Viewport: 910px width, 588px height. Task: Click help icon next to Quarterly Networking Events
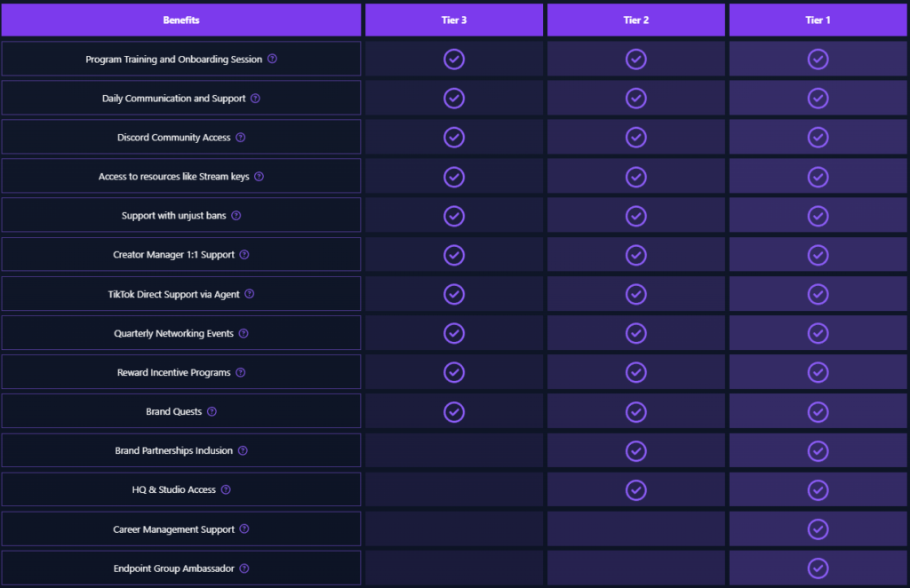243,334
